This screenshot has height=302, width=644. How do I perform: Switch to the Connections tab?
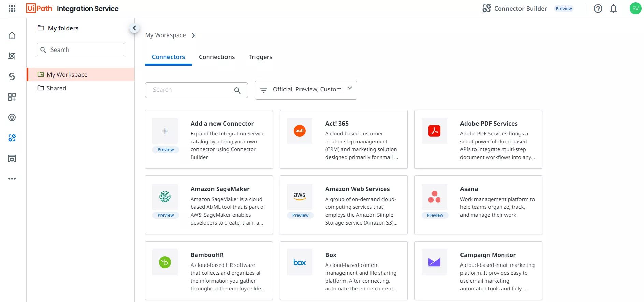[217, 57]
